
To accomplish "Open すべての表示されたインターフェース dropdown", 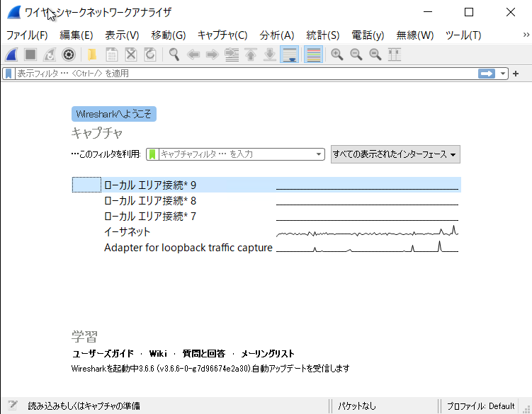I will pyautogui.click(x=395, y=154).
